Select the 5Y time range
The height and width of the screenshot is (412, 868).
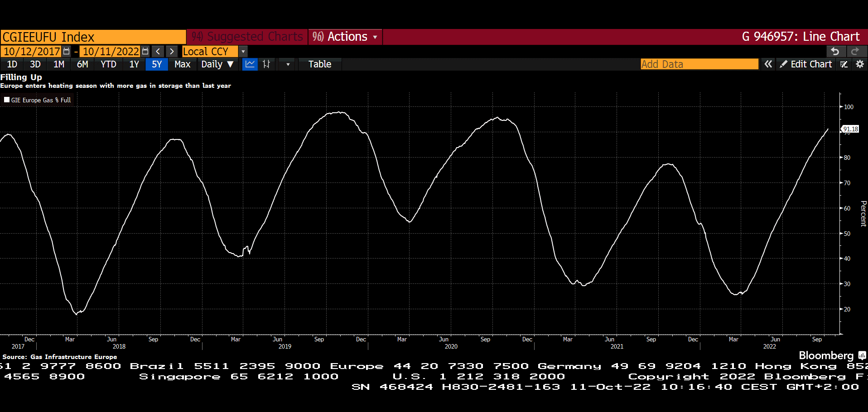click(x=156, y=64)
